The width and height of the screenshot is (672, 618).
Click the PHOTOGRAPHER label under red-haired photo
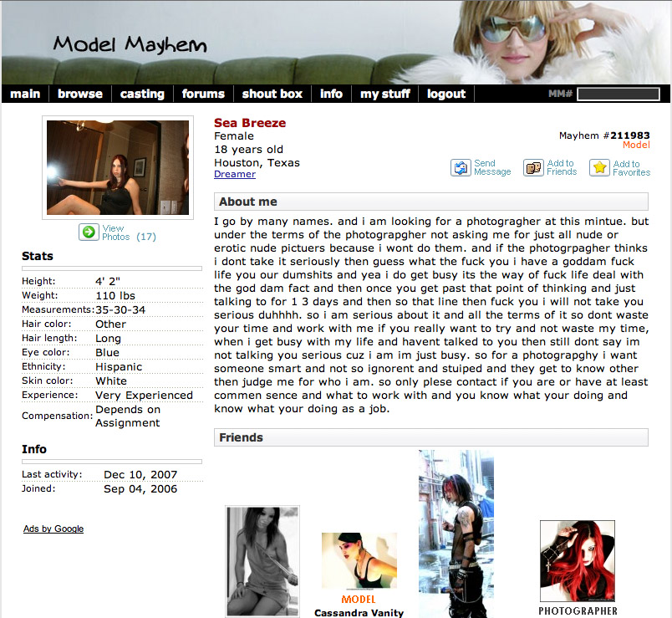[578, 610]
